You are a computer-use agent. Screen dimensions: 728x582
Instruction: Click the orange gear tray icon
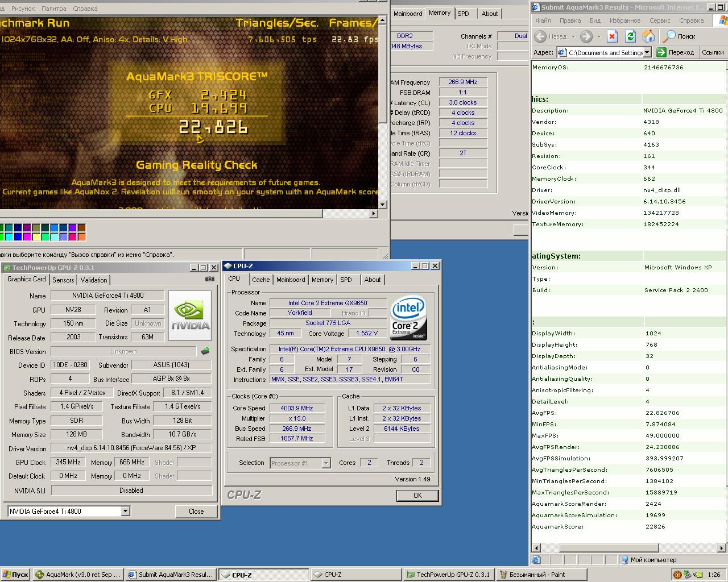677,575
